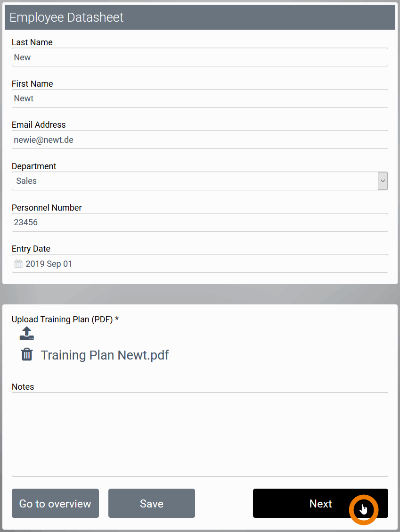
Task: Focus the Last Name input field
Action: [x=200, y=57]
